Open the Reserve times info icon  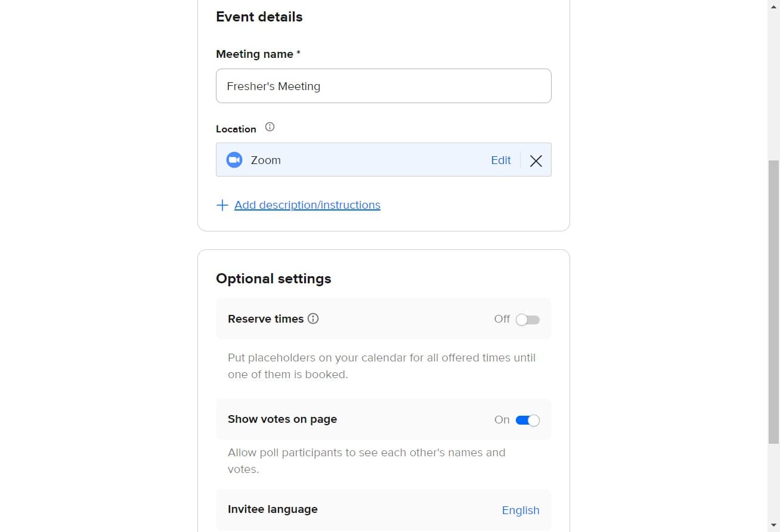(313, 318)
